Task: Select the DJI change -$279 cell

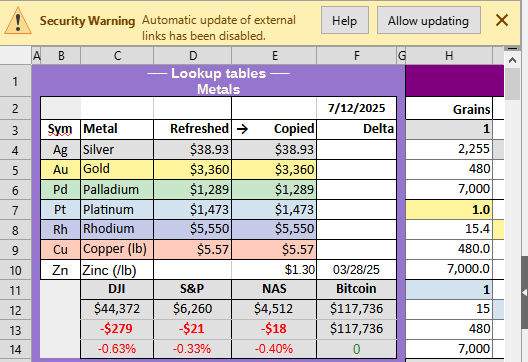Action: pyautogui.click(x=117, y=329)
